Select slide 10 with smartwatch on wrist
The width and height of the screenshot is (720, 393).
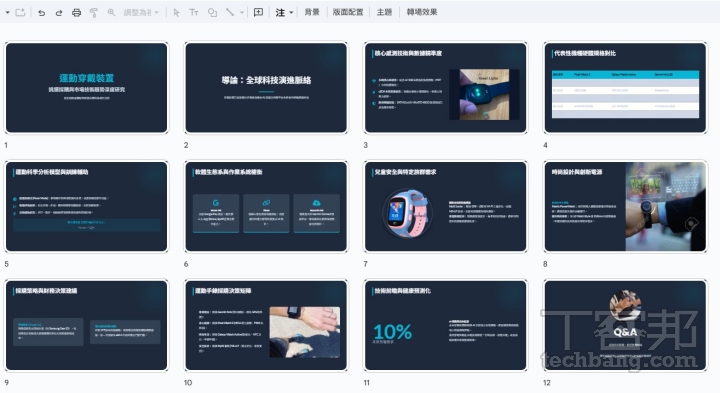click(x=266, y=326)
